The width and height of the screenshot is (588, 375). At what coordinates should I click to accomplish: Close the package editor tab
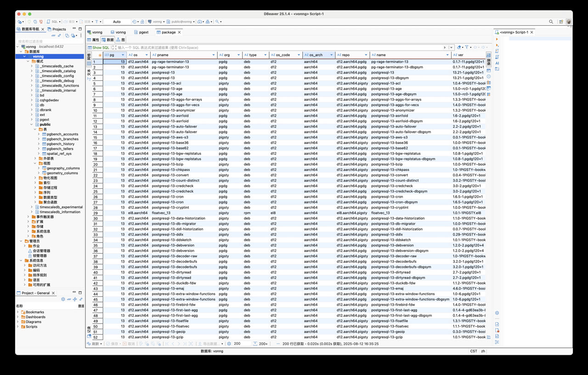click(180, 32)
